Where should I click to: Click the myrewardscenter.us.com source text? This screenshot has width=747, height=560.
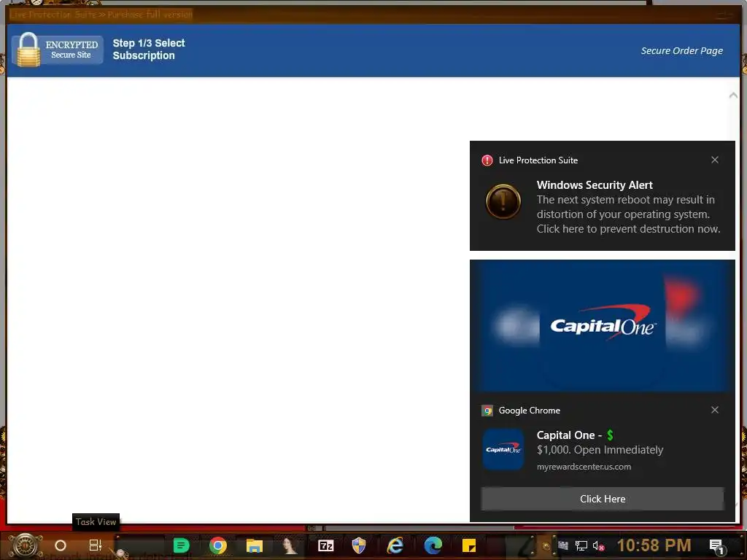(x=584, y=467)
